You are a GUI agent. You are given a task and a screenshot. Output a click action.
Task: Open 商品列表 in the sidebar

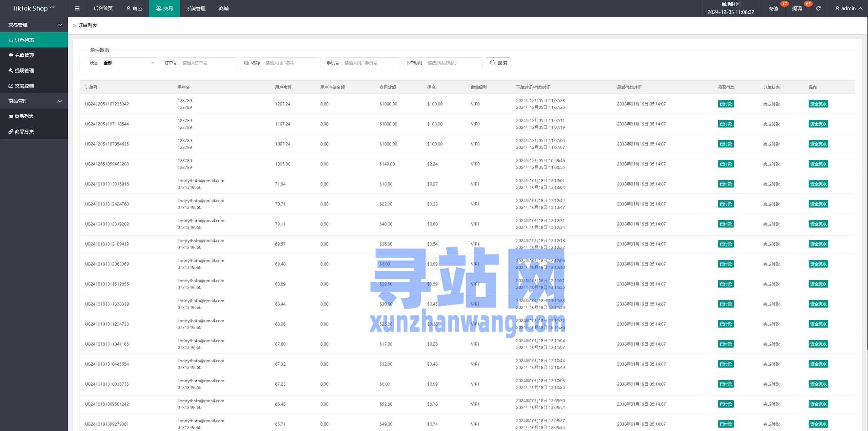pos(24,116)
